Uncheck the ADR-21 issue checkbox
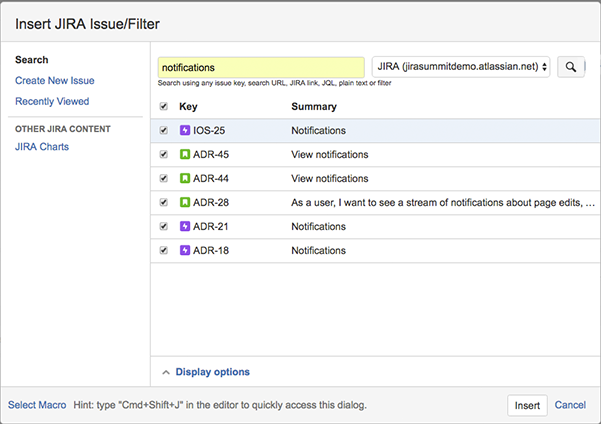Viewport: 601px width, 424px height. (x=164, y=226)
